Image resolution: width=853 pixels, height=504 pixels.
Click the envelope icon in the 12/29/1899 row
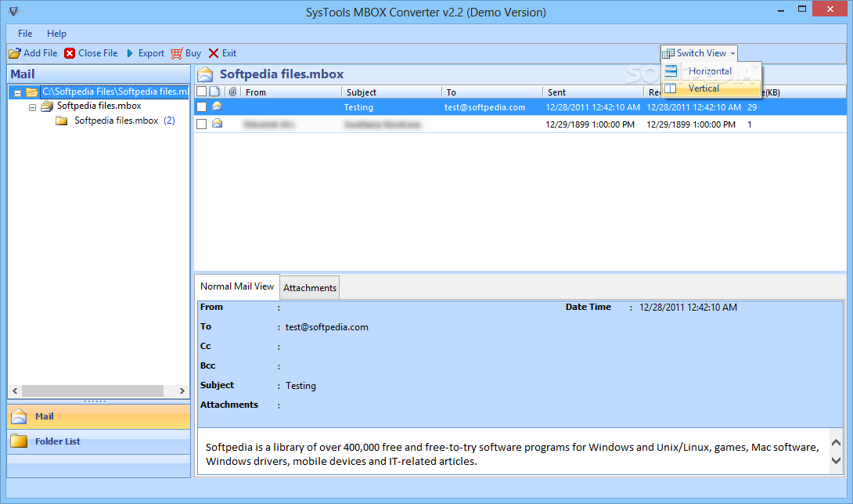point(217,124)
